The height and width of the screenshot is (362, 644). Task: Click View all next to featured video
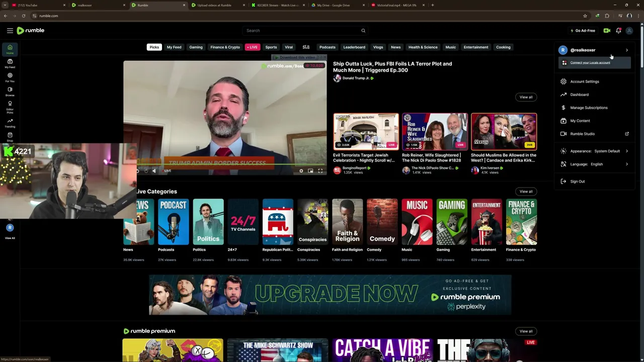click(x=526, y=97)
